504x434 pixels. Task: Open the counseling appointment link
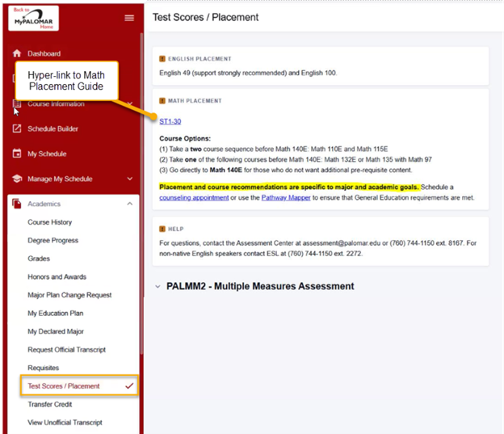(194, 197)
